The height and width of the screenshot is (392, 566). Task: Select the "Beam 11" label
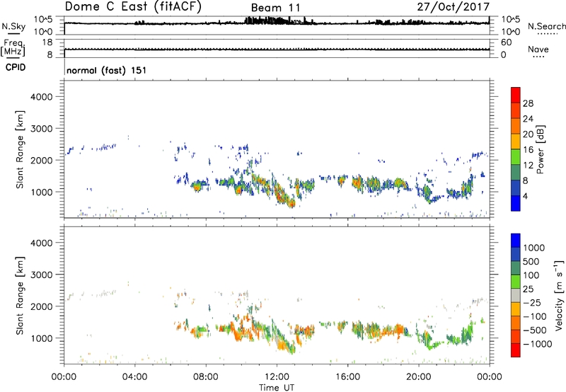275,8
